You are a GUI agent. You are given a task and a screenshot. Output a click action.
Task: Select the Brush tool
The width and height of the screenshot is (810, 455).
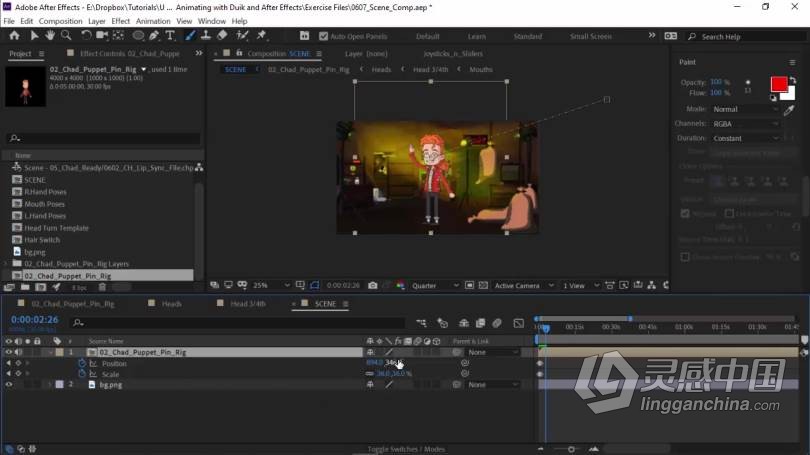coord(190,35)
